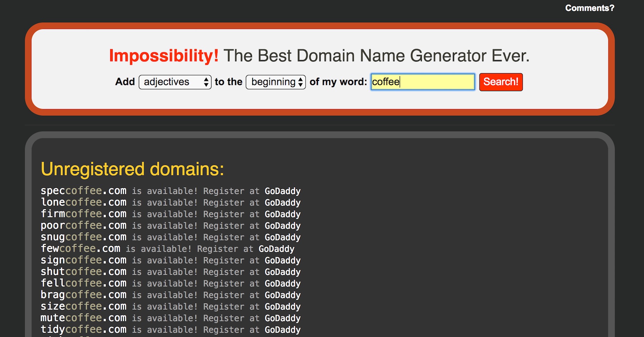Open the adjectives word-type dropdown

click(175, 82)
